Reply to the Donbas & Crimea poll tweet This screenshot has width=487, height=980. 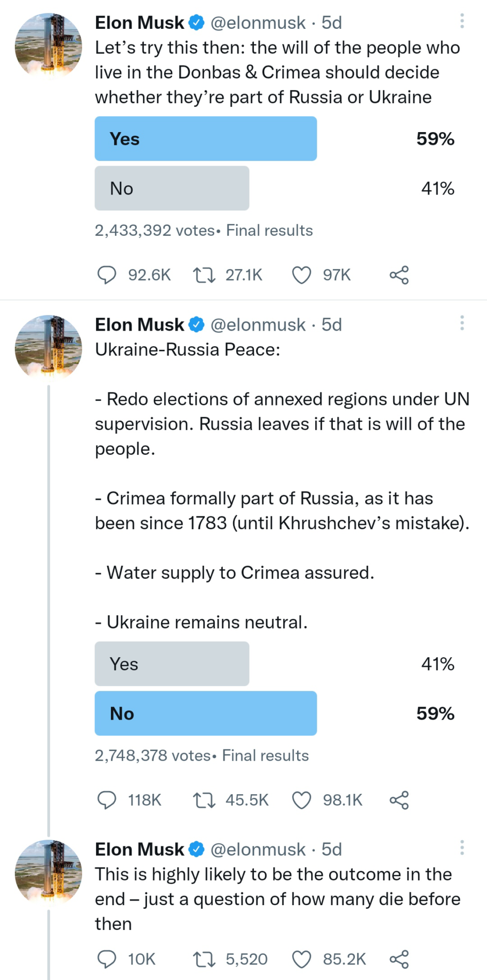click(107, 275)
